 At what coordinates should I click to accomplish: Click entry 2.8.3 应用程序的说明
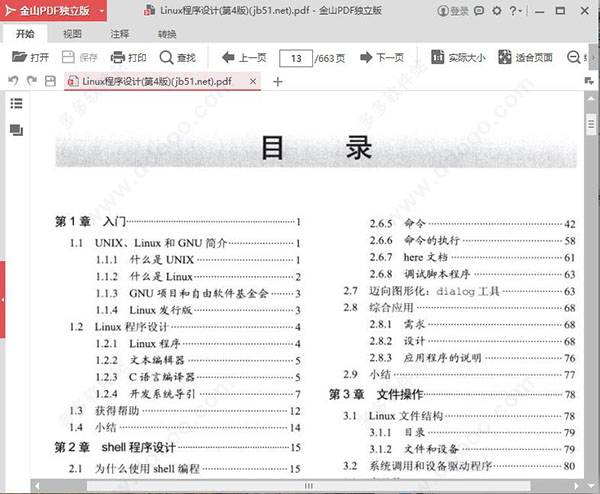click(472, 358)
